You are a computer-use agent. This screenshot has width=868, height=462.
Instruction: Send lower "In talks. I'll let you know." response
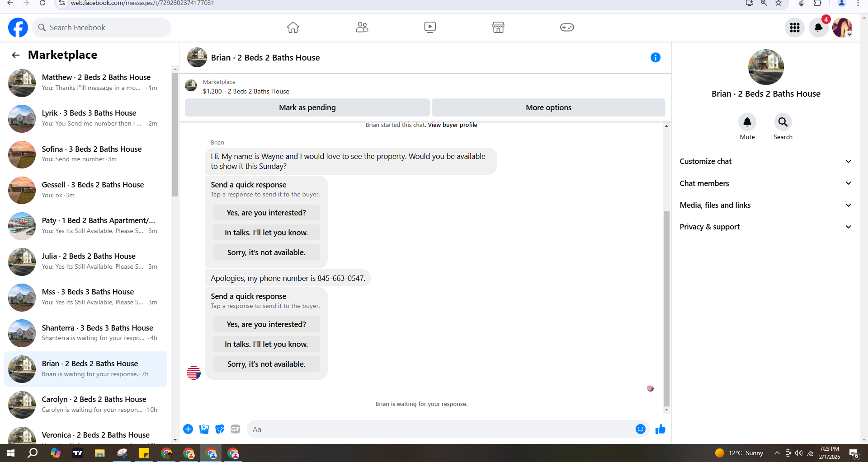[266, 344]
